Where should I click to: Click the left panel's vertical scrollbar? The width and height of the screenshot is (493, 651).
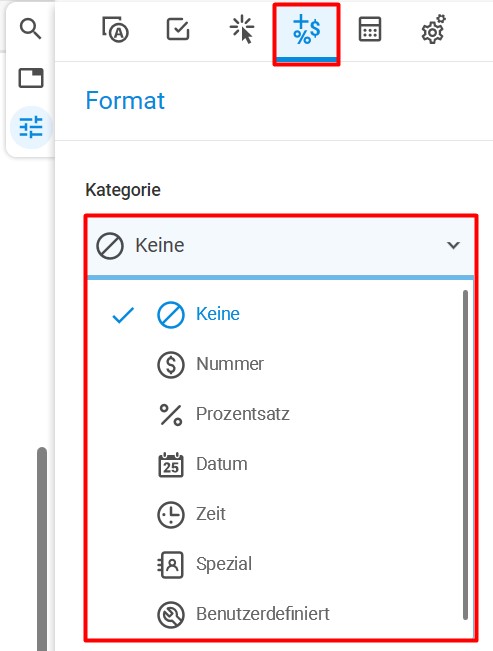[x=42, y=549]
